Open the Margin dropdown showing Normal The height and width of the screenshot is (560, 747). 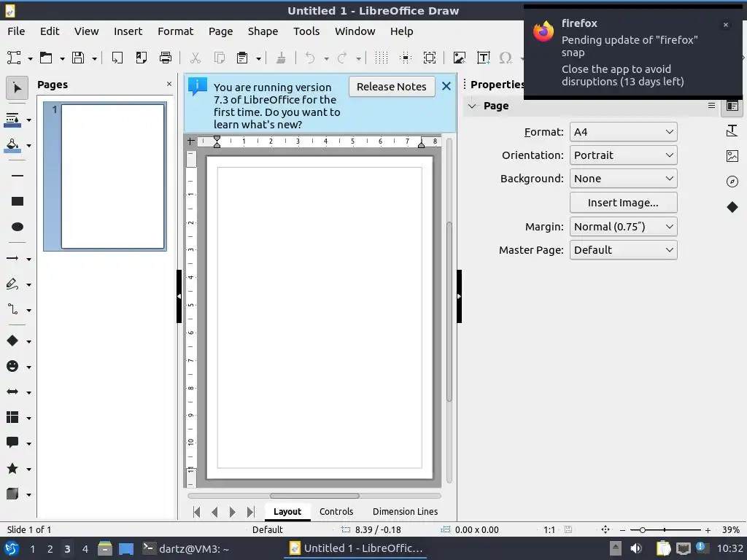coord(623,227)
